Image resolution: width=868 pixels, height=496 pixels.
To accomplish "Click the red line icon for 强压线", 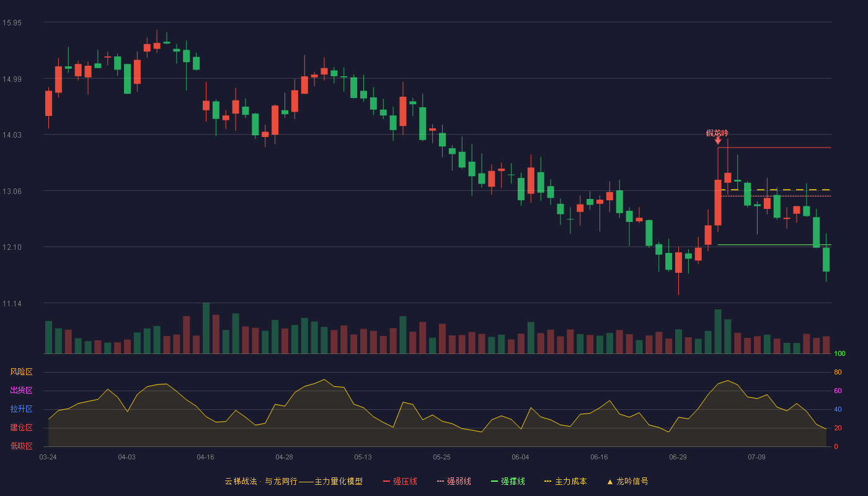I will (387, 481).
